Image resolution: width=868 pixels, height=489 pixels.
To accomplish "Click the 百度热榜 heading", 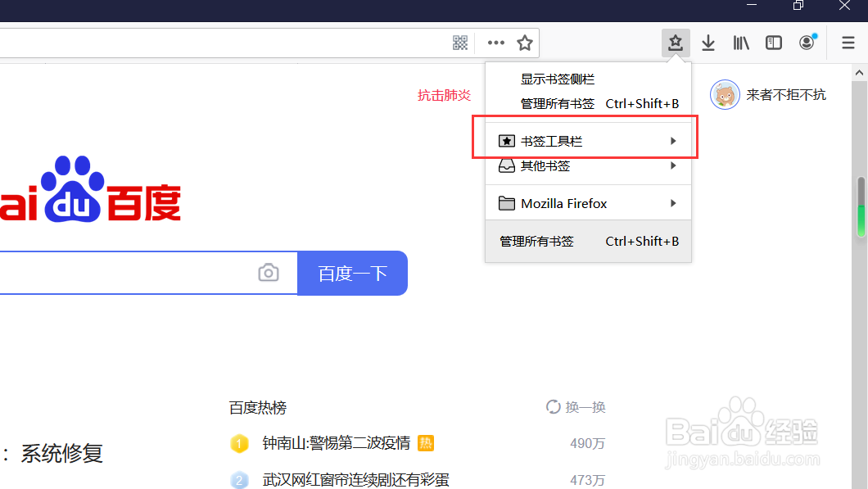I will tap(257, 408).
